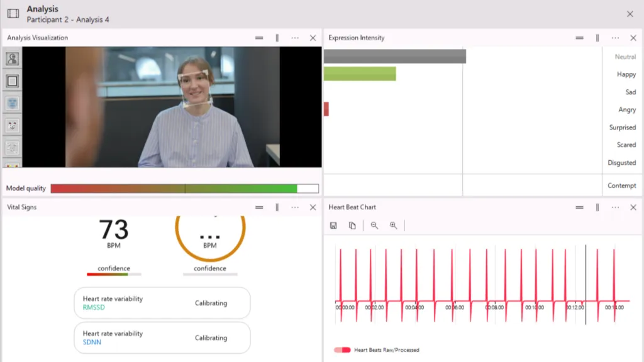Open Analysis Visualization more options menu

295,38
